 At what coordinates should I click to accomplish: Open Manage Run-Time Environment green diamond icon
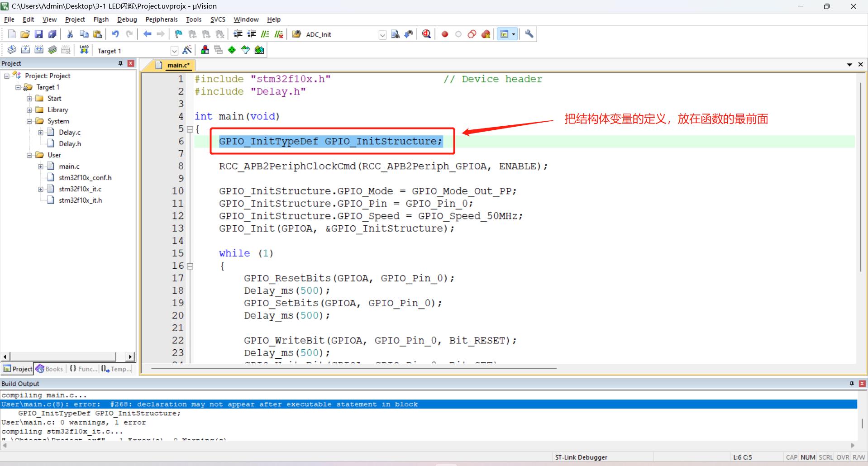point(232,50)
